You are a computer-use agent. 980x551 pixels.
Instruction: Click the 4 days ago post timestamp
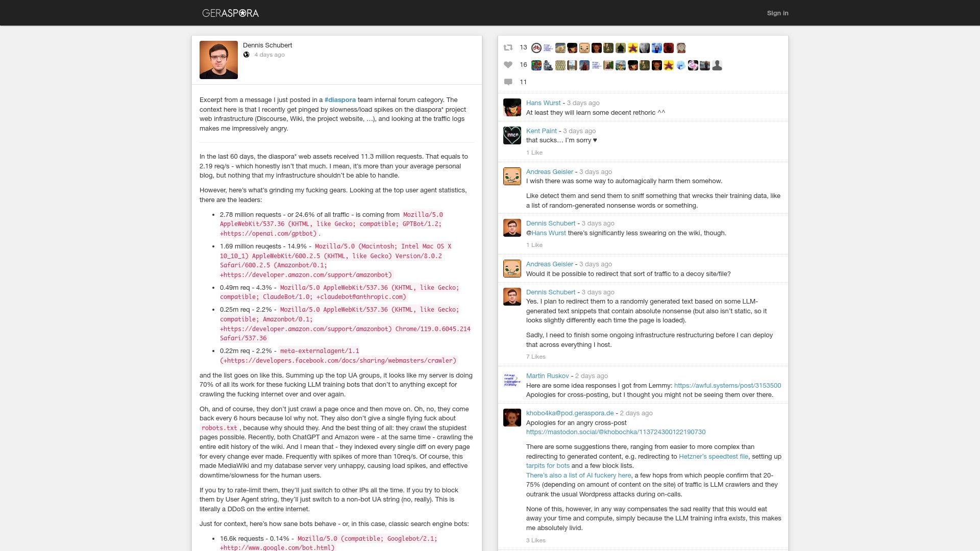pos(269,55)
